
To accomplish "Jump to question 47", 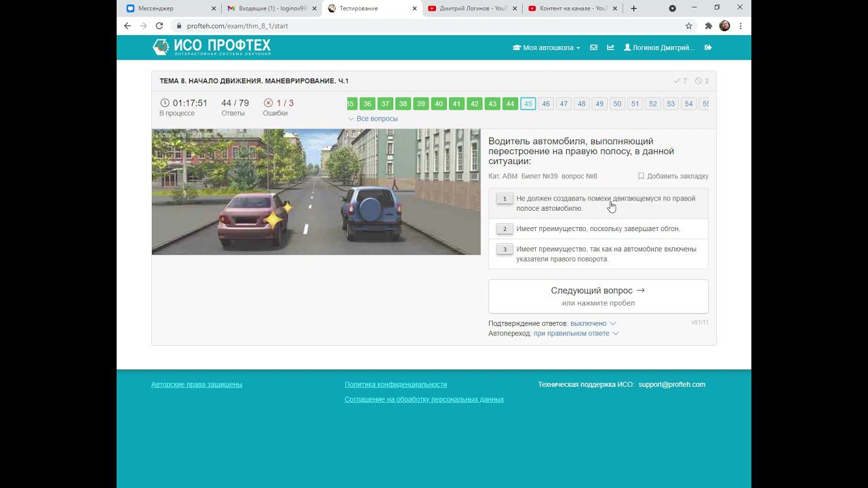I will pyautogui.click(x=564, y=104).
